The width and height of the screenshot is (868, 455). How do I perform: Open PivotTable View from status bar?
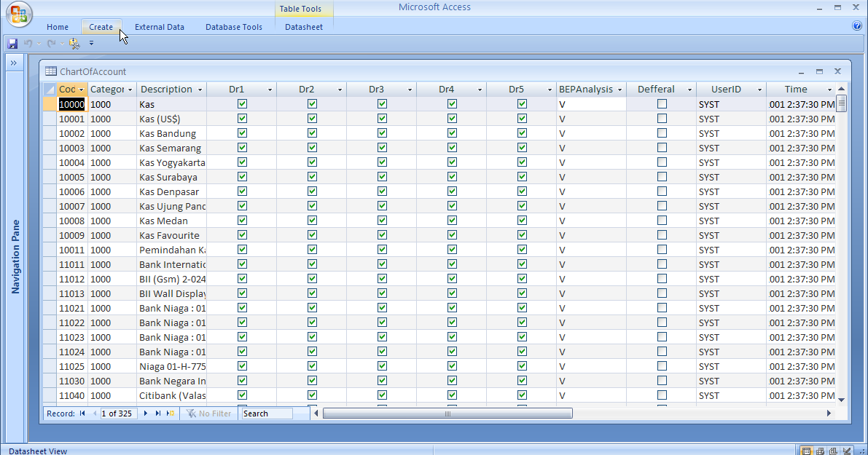tap(819, 451)
